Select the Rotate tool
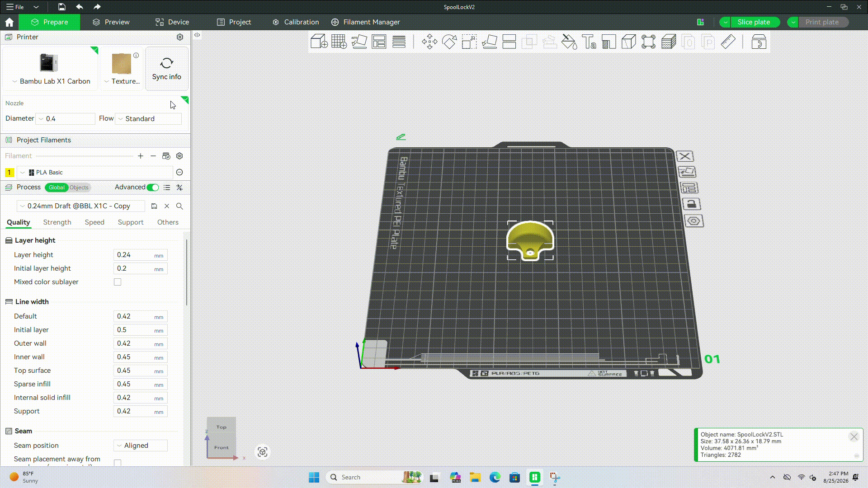 [x=449, y=42]
